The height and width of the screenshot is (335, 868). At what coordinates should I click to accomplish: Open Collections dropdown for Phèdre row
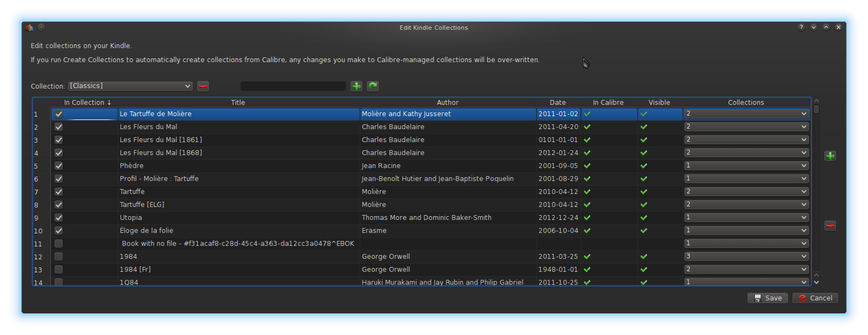[746, 166]
